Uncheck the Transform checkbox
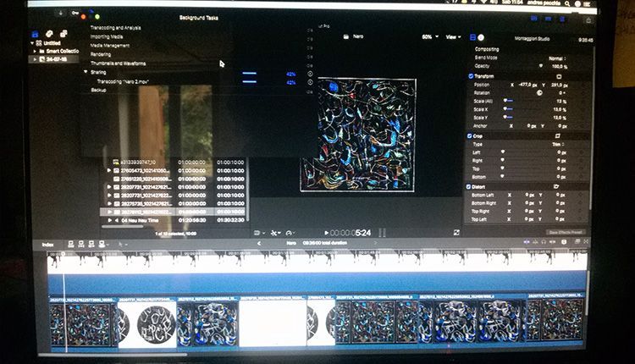Viewport: 635px width, 364px height. 472,76
